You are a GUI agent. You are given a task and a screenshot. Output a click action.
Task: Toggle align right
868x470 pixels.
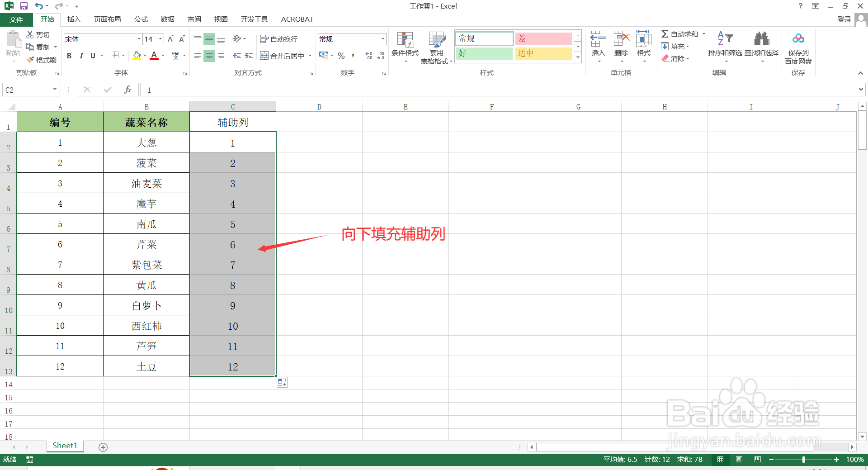pyautogui.click(x=221, y=56)
